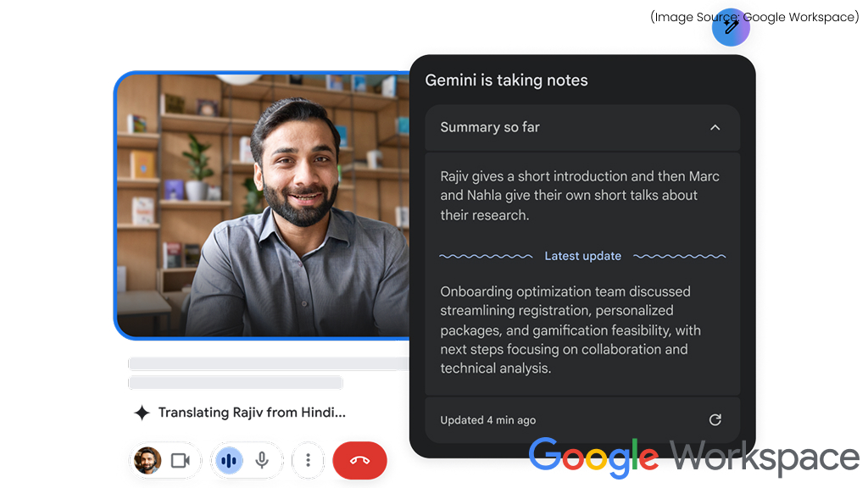
Task: Open the three-dot more options menu
Action: point(308,460)
